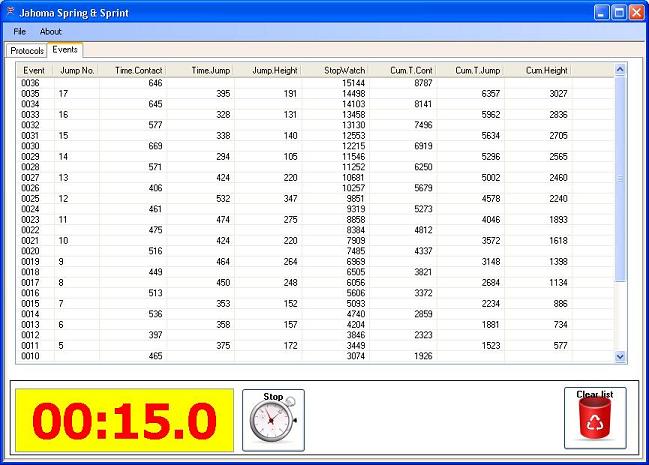This screenshot has height=465, width=649.
Task: Click the Cum.T.Cont column header
Action: pos(403,70)
